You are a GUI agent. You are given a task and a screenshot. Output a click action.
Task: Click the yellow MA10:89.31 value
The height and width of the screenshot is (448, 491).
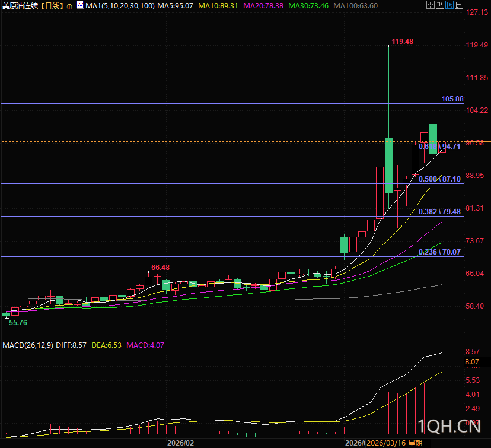point(218,6)
